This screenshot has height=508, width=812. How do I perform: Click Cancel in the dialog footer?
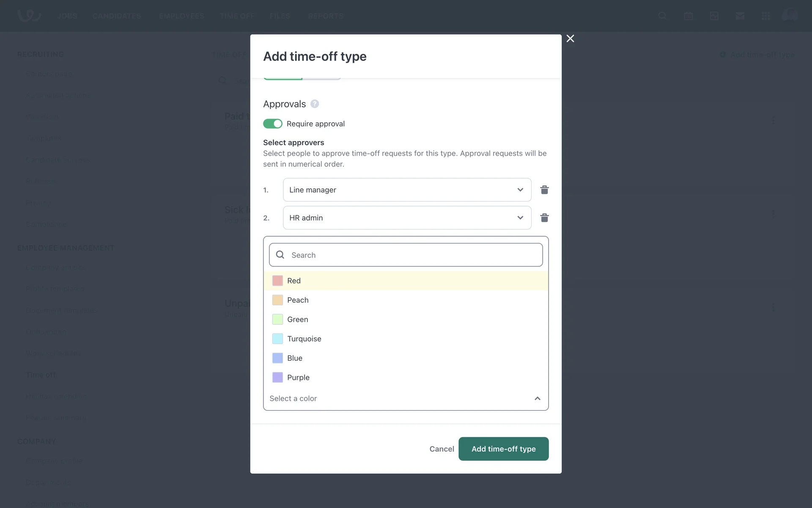point(442,449)
